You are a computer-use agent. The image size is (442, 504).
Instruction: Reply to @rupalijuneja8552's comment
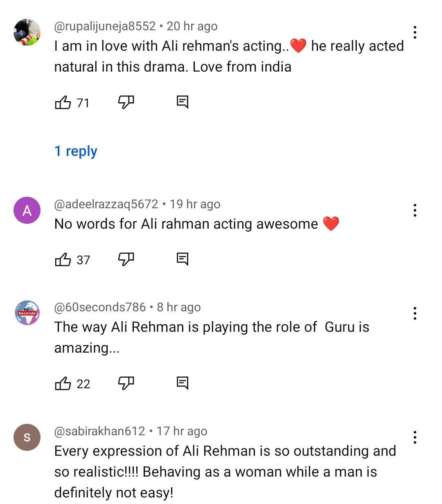(x=183, y=102)
